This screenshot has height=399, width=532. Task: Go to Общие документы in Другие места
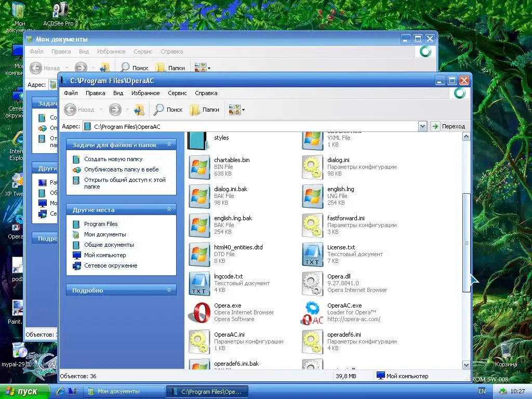tap(109, 245)
